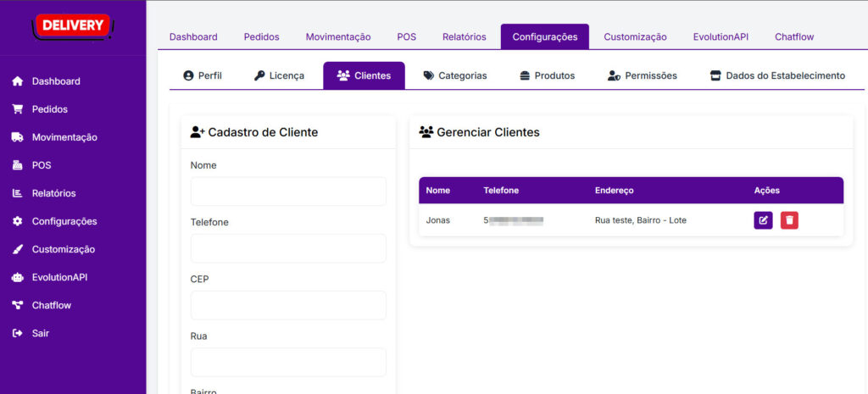
Task: Open the Dashboard top tab
Action: tap(193, 37)
